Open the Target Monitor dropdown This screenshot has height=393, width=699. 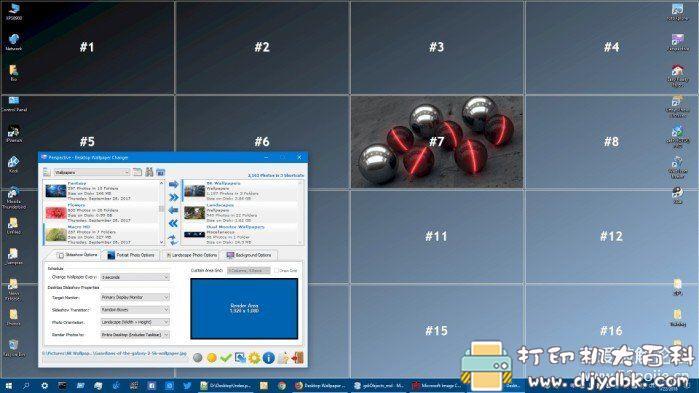point(135,297)
